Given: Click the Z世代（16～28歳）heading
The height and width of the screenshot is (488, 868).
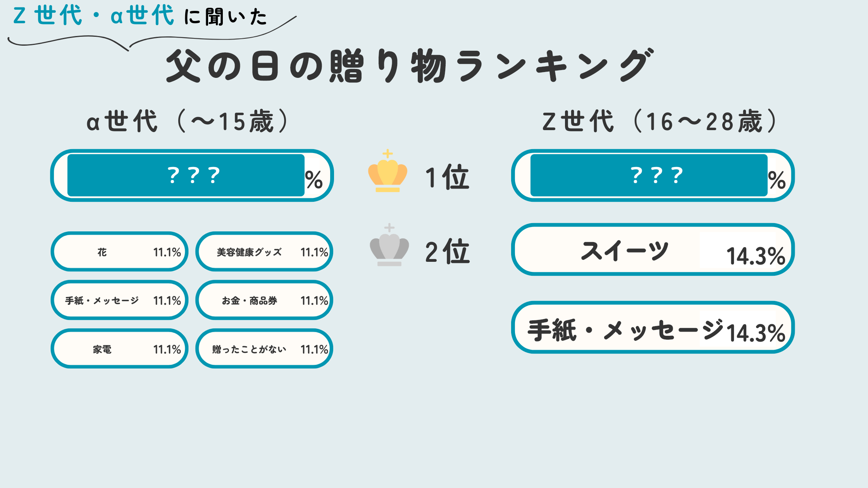Looking at the screenshot, I should coord(660,121).
